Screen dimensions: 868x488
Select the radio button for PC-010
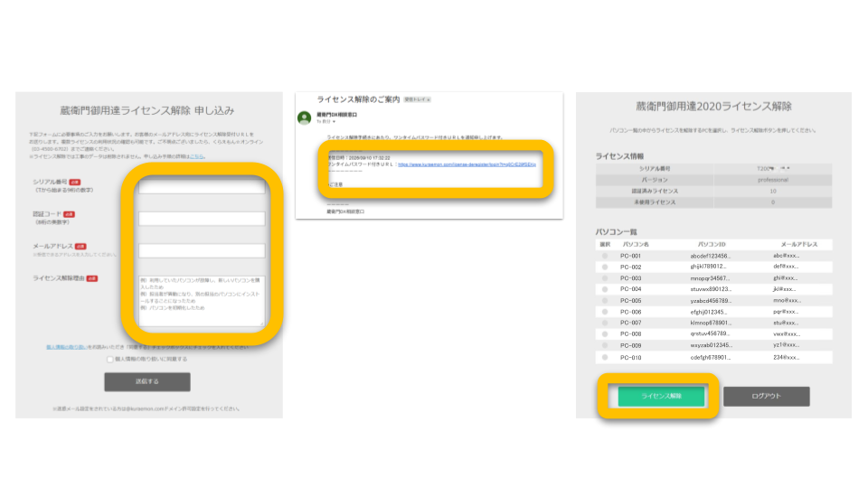[x=605, y=358]
